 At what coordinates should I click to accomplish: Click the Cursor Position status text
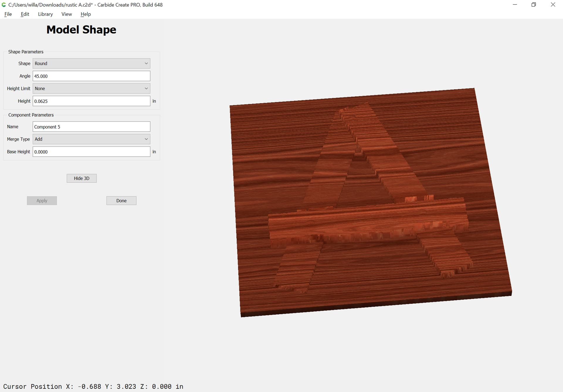[93, 386]
